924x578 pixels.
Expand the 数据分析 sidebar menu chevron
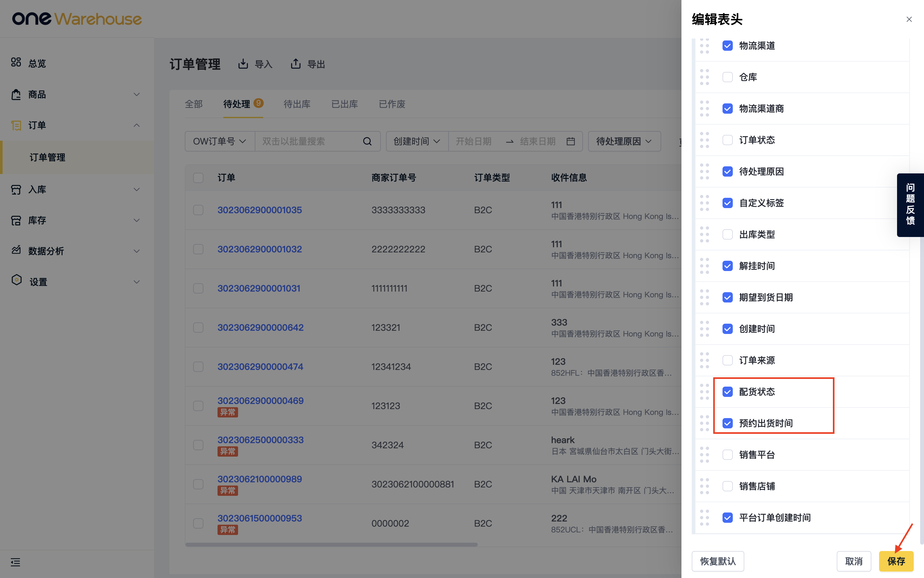[136, 251]
